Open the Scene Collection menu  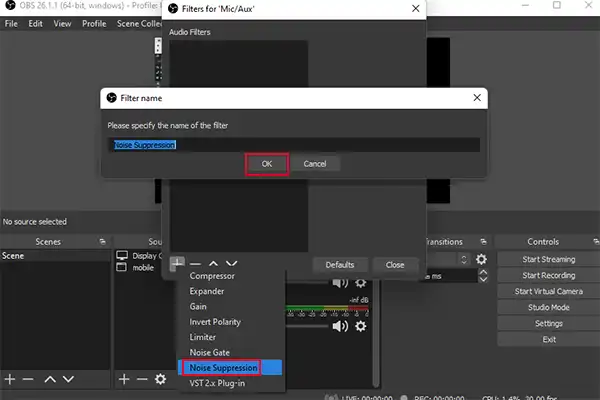(139, 24)
